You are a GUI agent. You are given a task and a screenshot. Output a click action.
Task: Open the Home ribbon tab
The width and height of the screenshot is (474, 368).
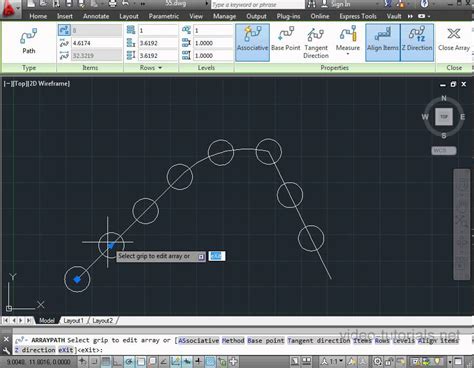[38, 16]
